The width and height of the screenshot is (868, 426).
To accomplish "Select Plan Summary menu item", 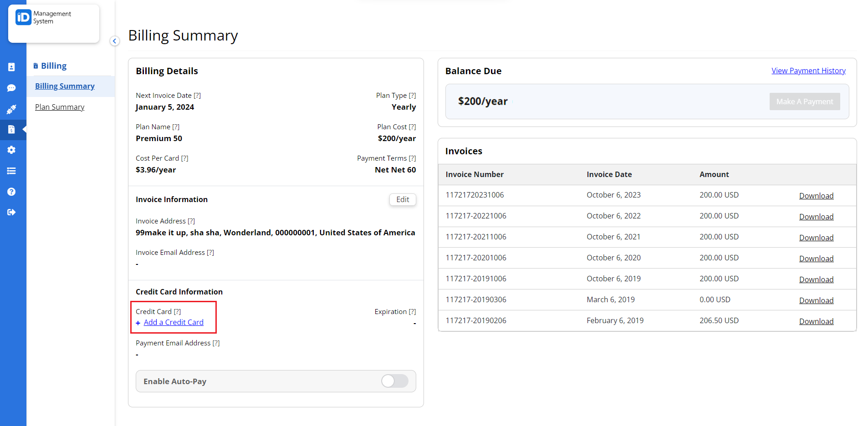I will [60, 107].
